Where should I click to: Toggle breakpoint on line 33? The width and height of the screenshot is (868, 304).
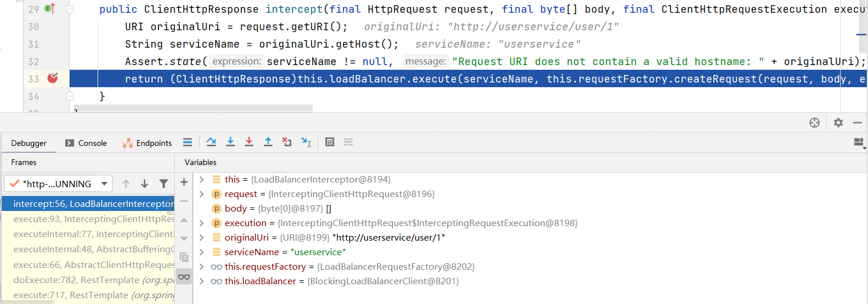coord(53,78)
